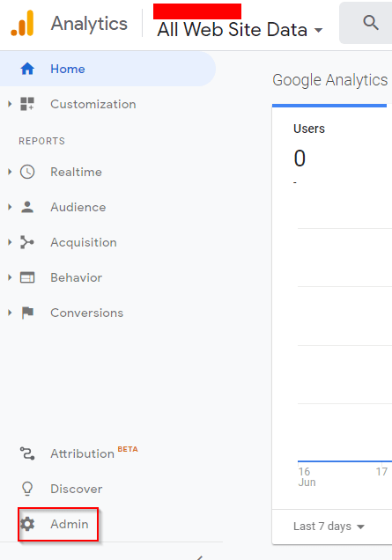
Task: Expand the Acquisition reports arrow
Action: (x=10, y=242)
